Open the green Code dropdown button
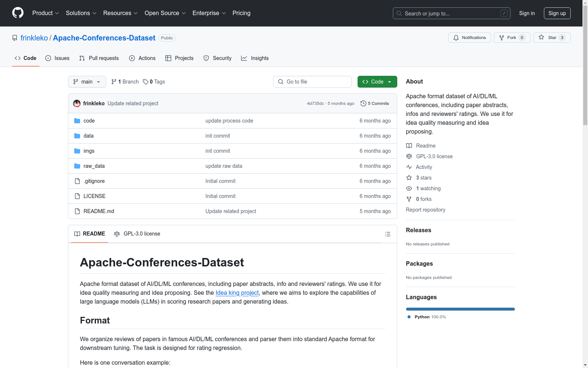Viewport: 588px width, 368px height. pyautogui.click(x=377, y=82)
